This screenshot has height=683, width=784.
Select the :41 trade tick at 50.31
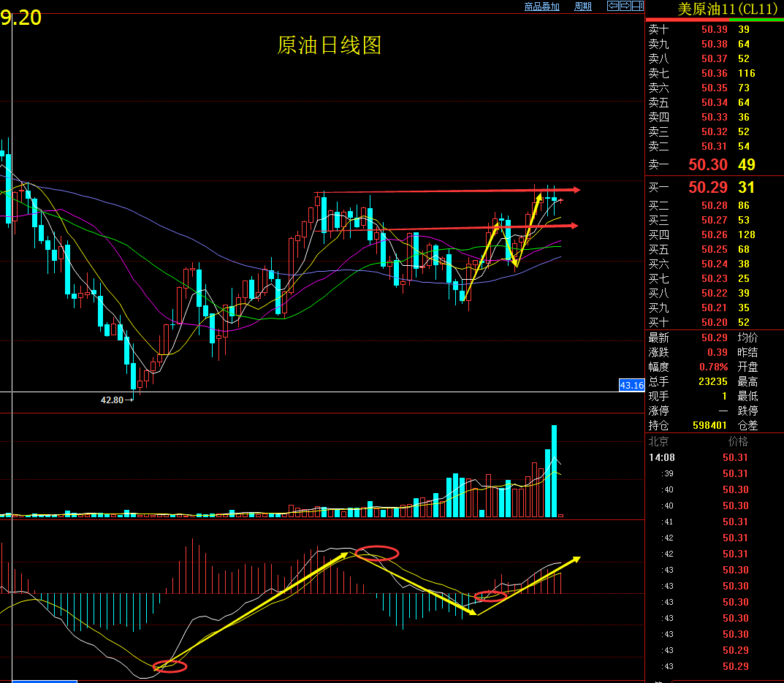coord(715,522)
